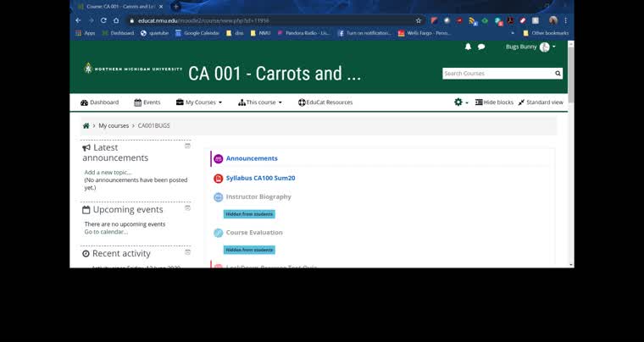Click the home icon in breadcrumb

tap(86, 125)
